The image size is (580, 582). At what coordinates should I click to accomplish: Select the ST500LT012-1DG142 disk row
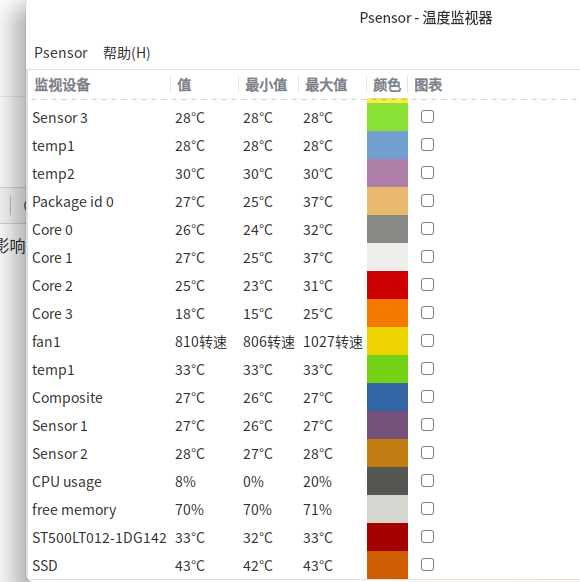[304, 537]
